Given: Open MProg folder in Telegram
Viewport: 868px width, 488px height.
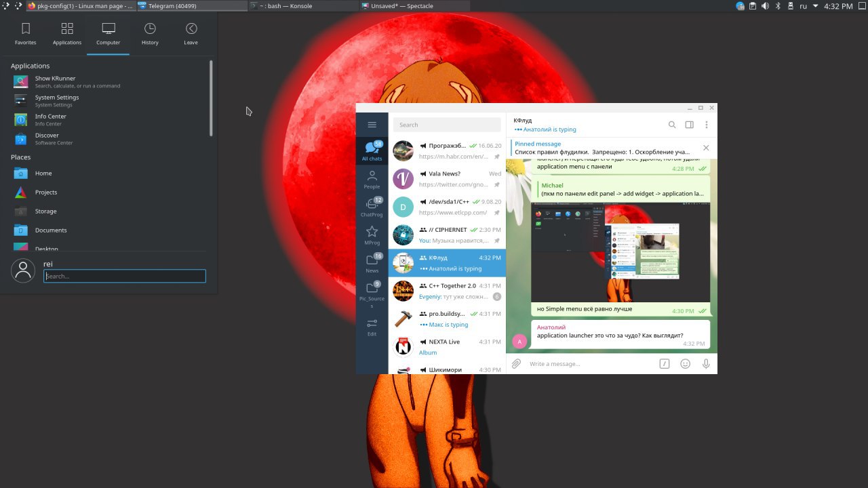Looking at the screenshot, I should click(372, 235).
